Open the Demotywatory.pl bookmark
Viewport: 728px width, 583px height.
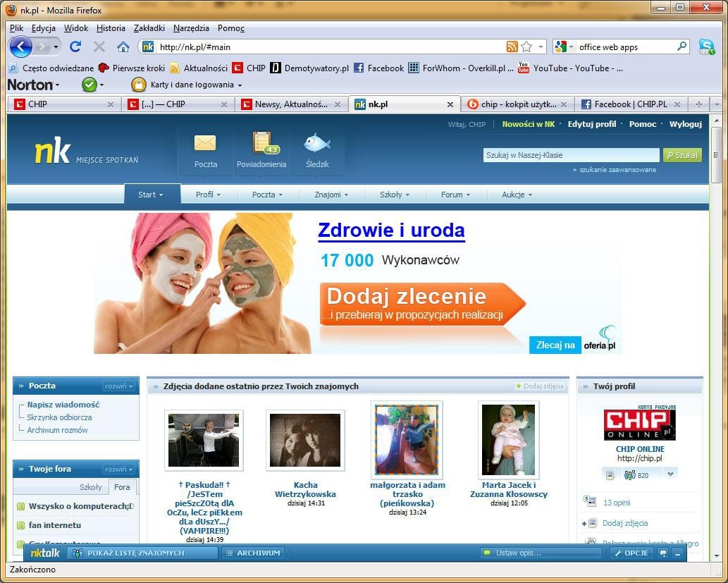309,68
